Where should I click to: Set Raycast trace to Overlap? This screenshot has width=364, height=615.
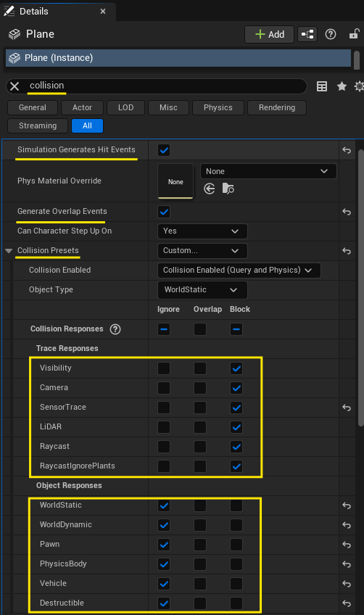pyautogui.click(x=200, y=447)
